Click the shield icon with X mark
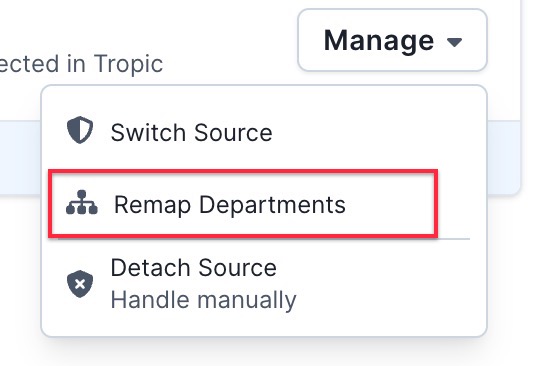Viewport: 546px width, 366px height. tap(80, 284)
